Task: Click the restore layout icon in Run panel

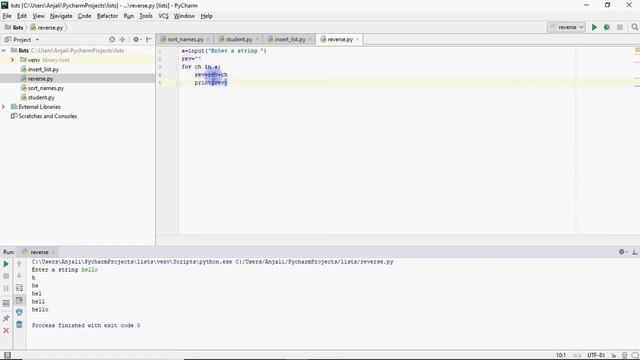Action: (x=6, y=303)
